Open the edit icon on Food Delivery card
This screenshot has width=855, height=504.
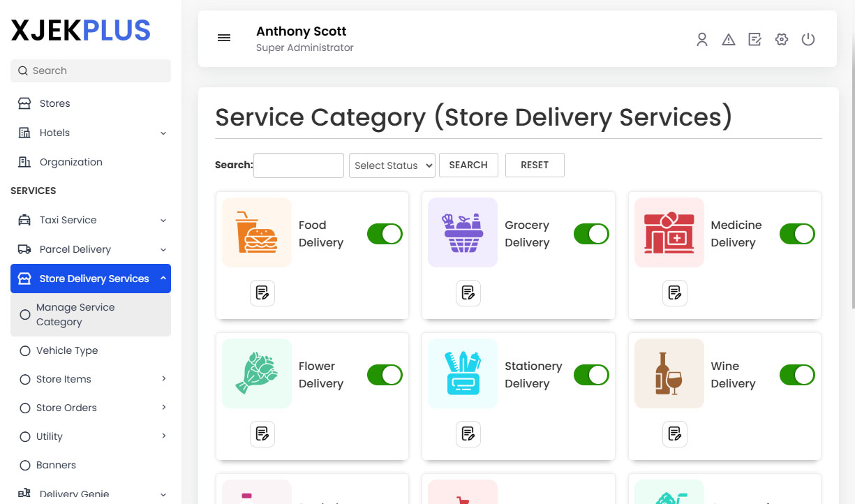click(x=262, y=293)
